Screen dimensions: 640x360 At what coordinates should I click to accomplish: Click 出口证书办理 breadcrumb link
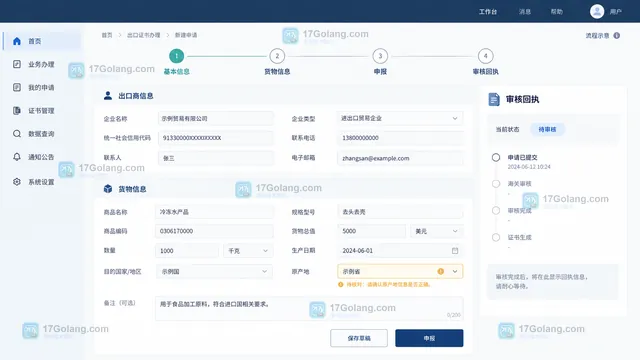tap(143, 35)
